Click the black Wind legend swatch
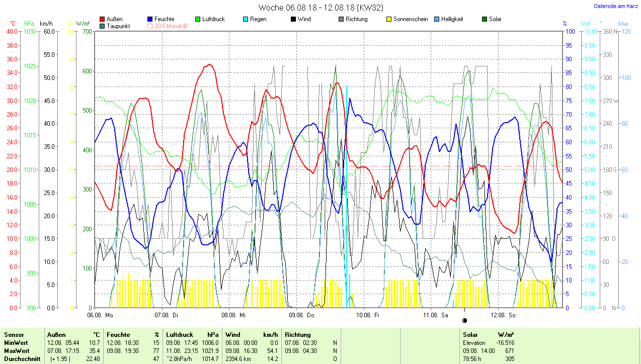641x364 pixels. pyautogui.click(x=293, y=19)
